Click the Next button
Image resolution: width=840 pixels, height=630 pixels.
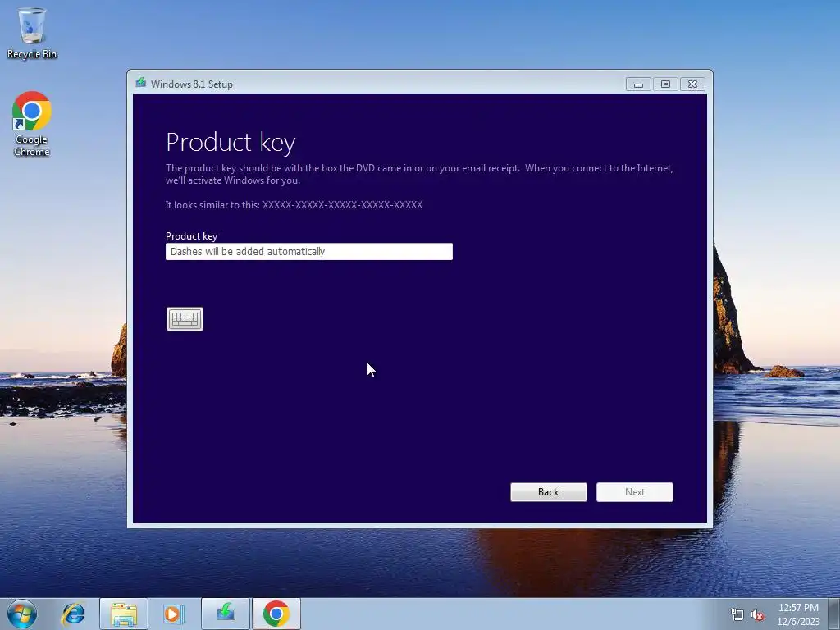[x=635, y=492]
